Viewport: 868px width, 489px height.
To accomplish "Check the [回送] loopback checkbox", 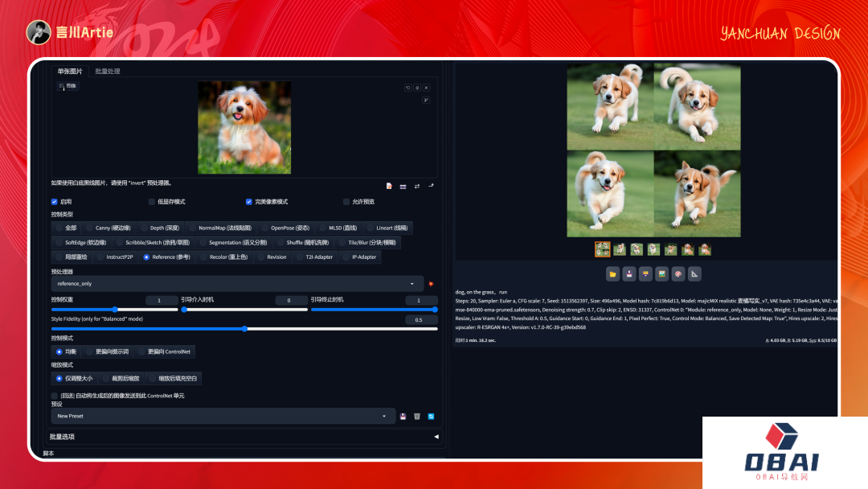I will pyautogui.click(x=55, y=396).
